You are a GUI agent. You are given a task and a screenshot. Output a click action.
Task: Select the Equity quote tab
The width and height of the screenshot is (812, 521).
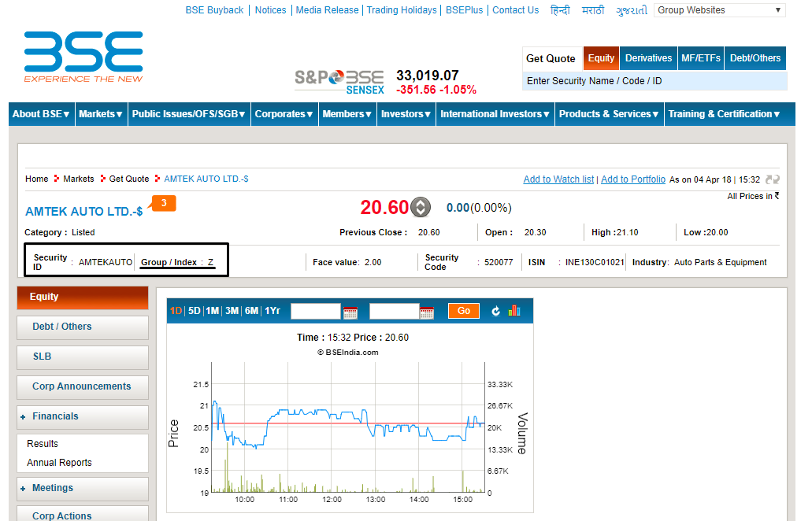(x=601, y=58)
